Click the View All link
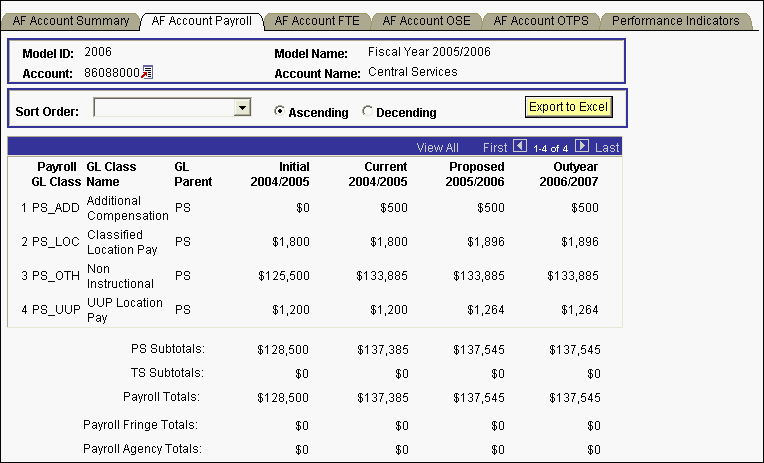Screen dimensions: 764x463 click(437, 147)
